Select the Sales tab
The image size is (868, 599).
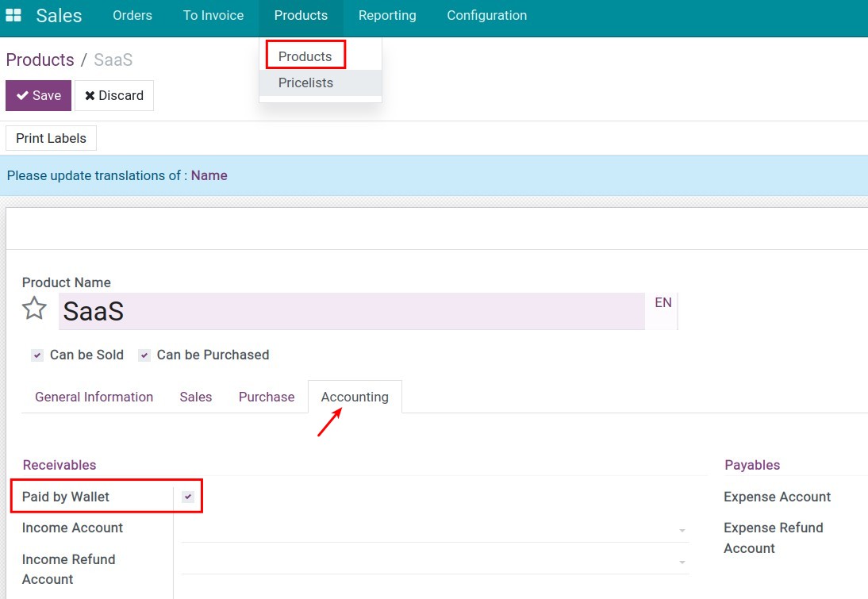pos(195,397)
